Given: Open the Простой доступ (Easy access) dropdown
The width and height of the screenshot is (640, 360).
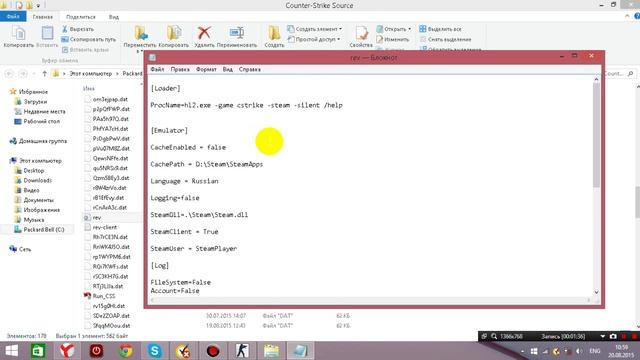Looking at the screenshot, I should [x=314, y=40].
